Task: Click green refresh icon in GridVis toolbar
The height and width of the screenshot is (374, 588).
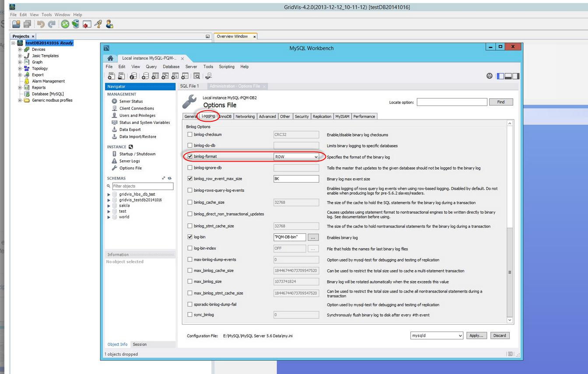Action: pos(65,24)
